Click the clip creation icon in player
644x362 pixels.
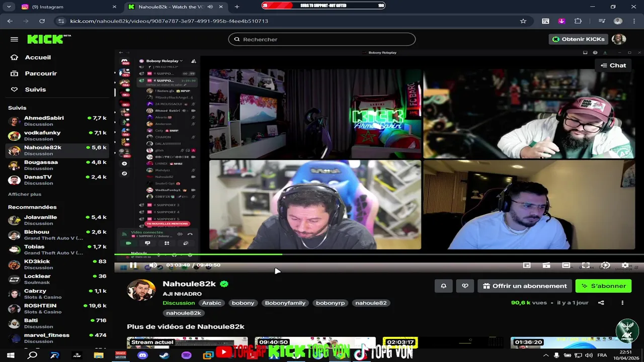tap(546, 265)
